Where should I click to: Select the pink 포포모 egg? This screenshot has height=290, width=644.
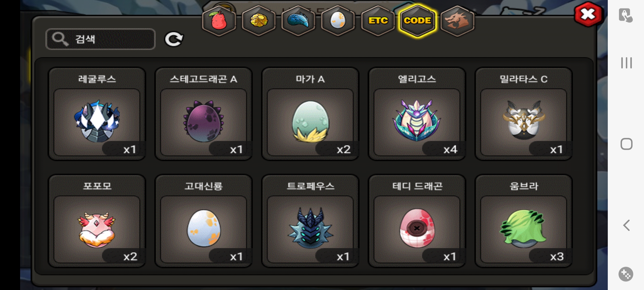pyautogui.click(x=97, y=221)
